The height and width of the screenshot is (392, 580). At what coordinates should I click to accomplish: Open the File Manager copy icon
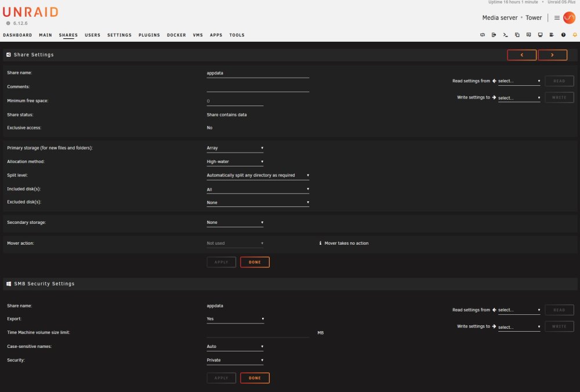tap(517, 35)
